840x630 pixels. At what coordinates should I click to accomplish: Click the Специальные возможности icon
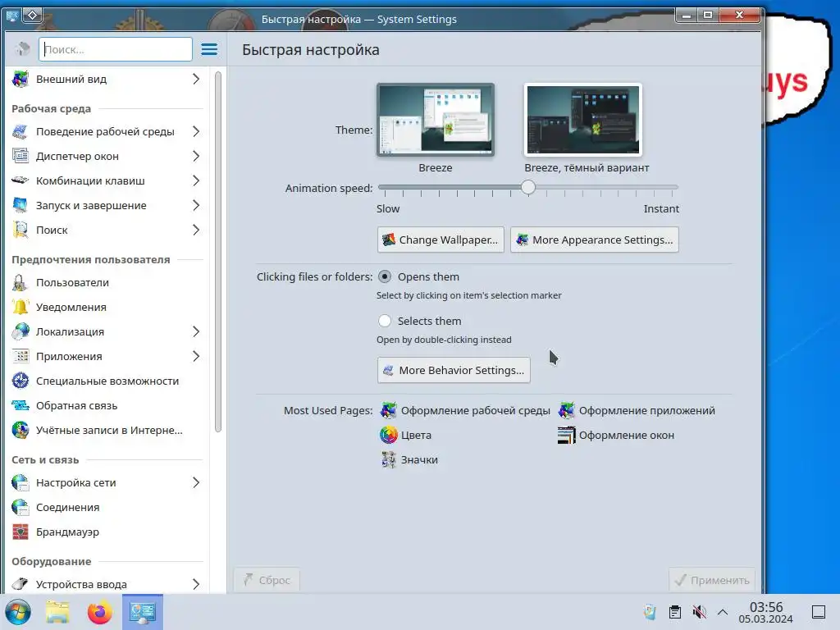pos(21,381)
